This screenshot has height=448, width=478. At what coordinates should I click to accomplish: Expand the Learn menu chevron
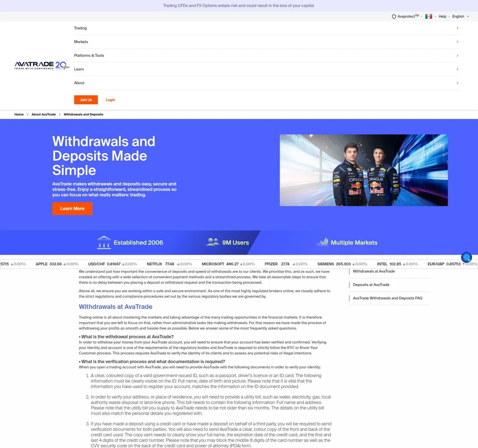457,69
